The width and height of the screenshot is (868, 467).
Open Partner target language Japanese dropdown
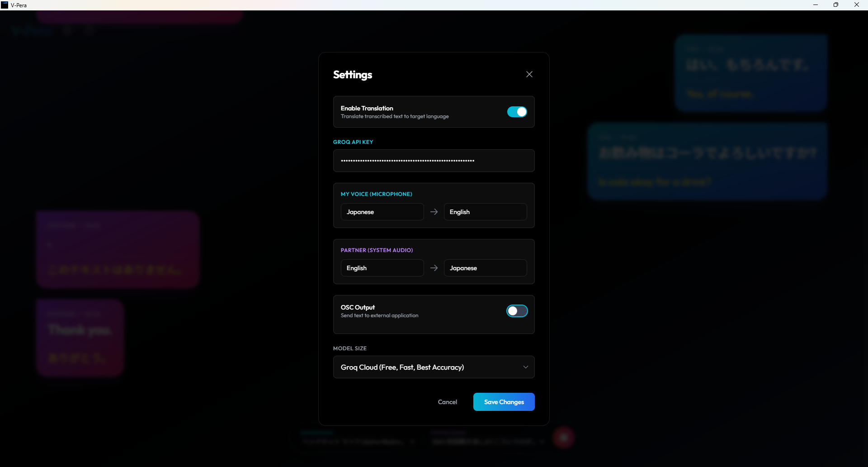pos(485,268)
